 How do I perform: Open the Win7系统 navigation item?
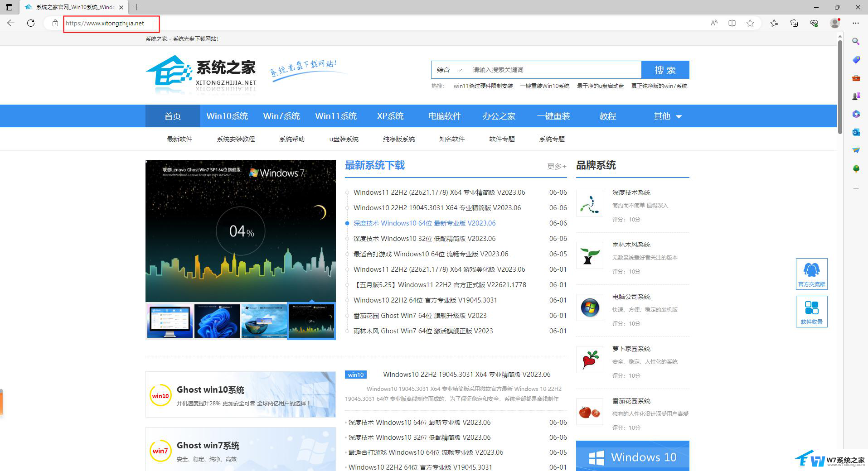281,116
